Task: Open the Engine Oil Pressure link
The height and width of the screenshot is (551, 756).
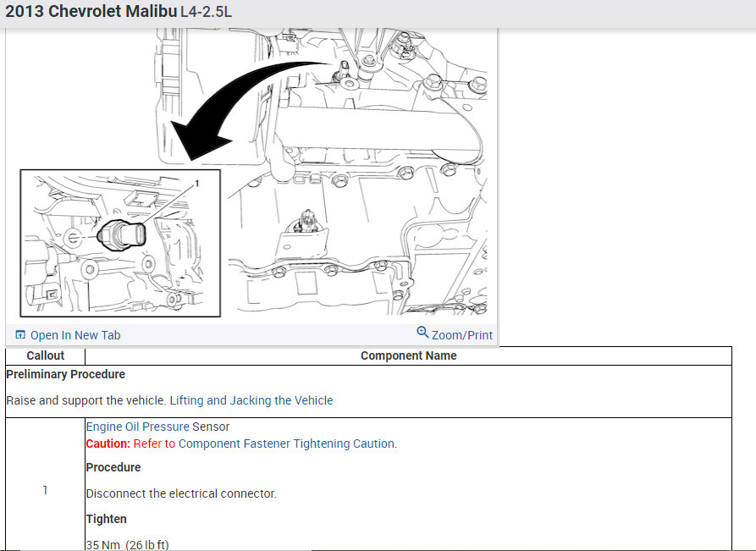Action: coord(137,427)
